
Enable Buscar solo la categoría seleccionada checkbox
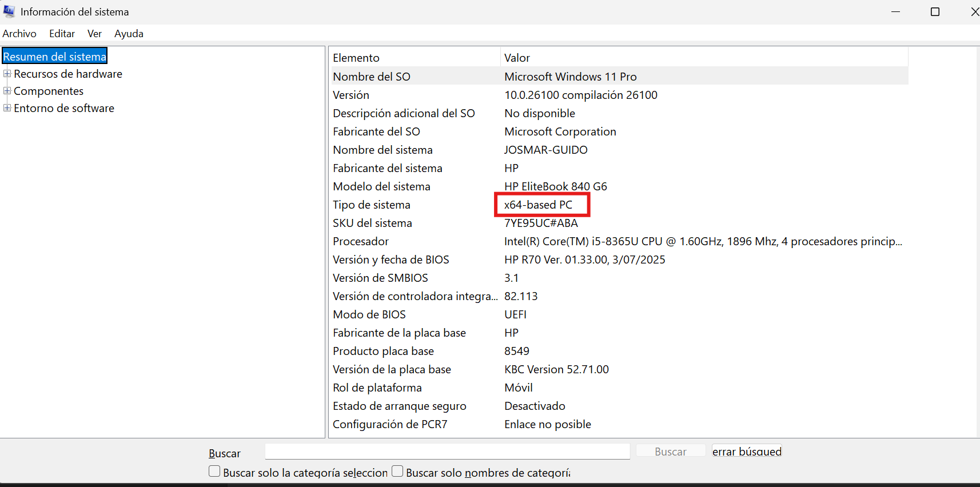[x=214, y=472]
